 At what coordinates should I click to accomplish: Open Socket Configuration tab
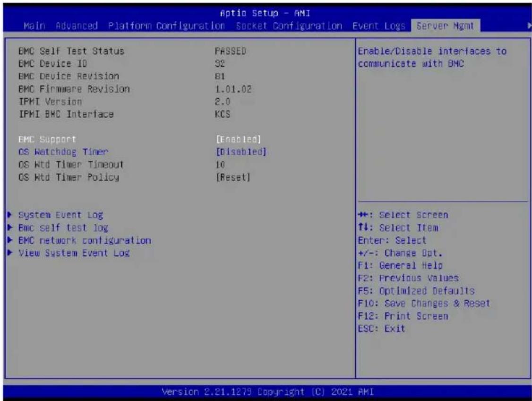[289, 26]
